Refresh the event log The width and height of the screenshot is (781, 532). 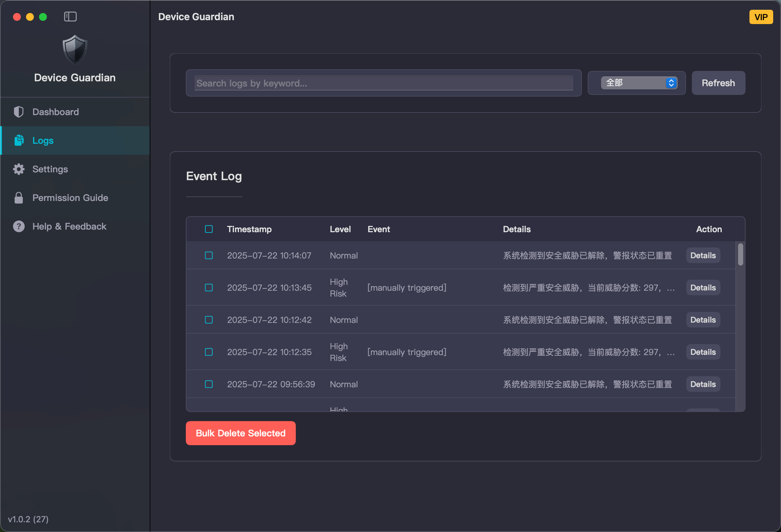pos(718,83)
